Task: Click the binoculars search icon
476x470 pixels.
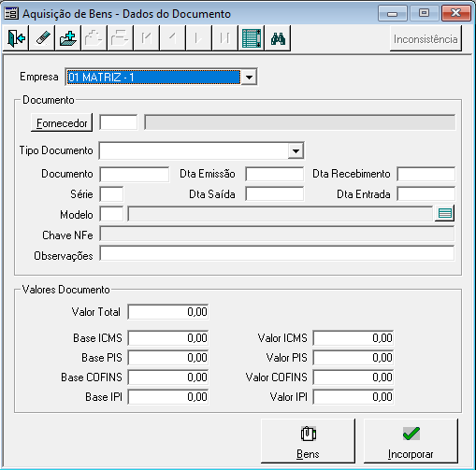Action: pyautogui.click(x=278, y=38)
